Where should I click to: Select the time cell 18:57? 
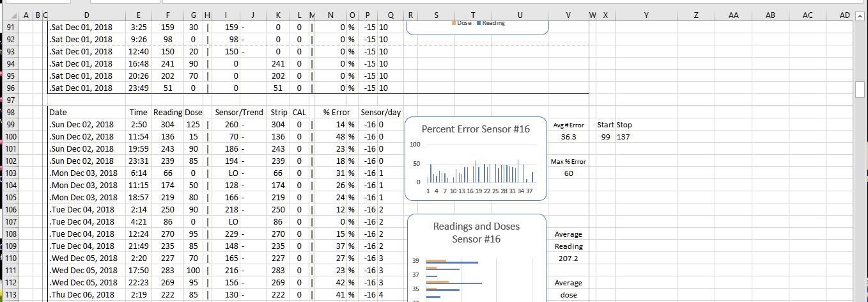(x=139, y=197)
